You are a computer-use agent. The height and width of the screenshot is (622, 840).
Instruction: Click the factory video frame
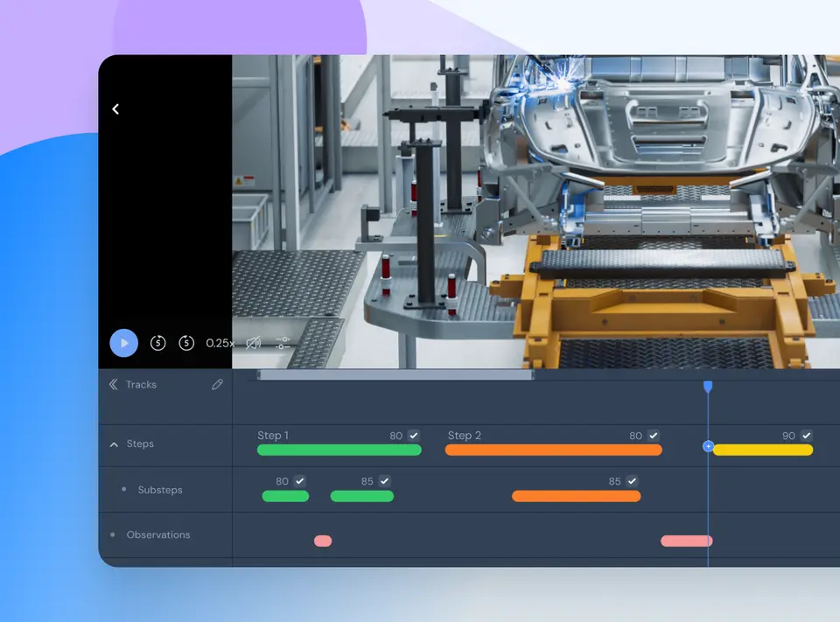click(535, 212)
